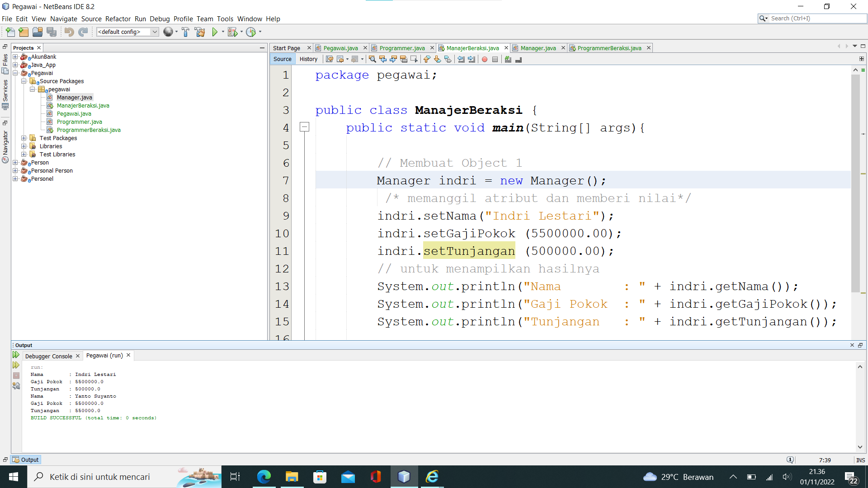Click the Undo icon in the toolbar

(68, 32)
